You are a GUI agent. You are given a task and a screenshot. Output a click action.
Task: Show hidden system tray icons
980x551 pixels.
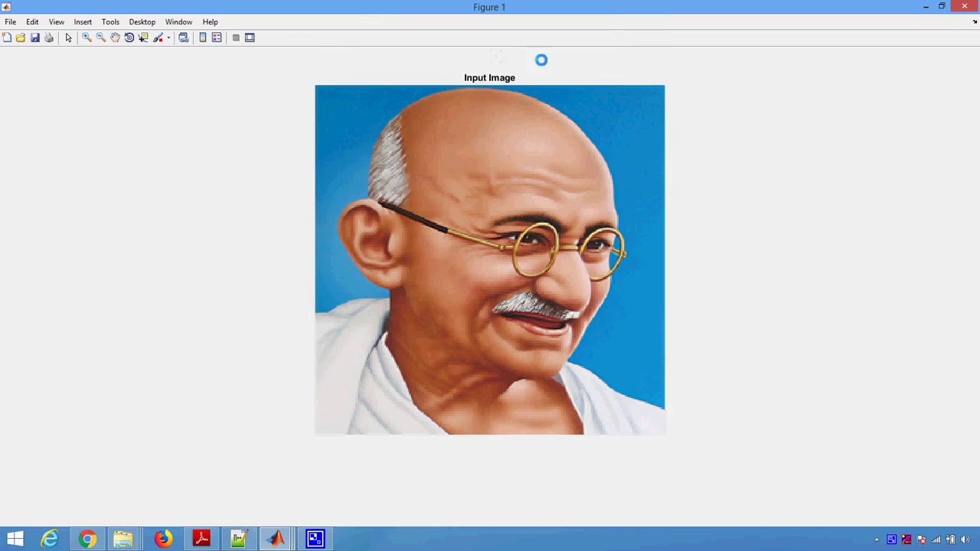[x=877, y=540]
